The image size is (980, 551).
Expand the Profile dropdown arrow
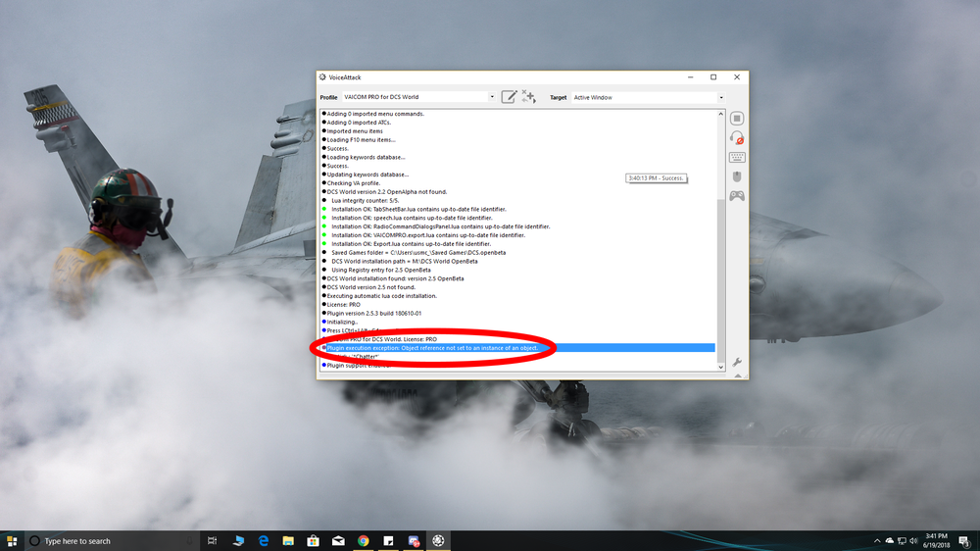click(492, 97)
